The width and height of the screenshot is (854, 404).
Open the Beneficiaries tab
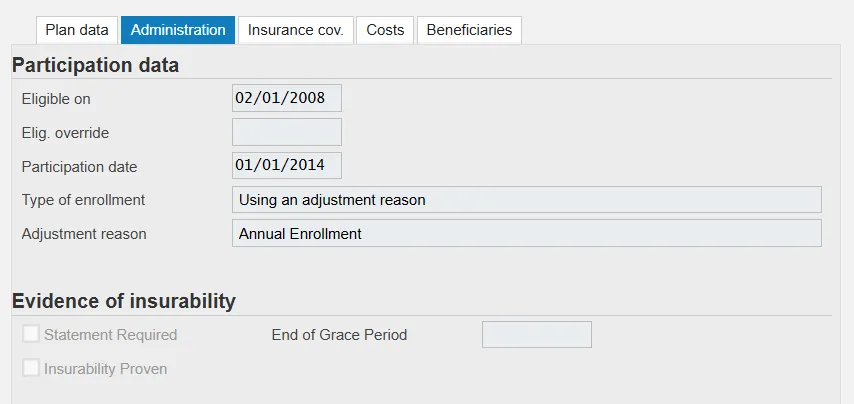(x=469, y=30)
